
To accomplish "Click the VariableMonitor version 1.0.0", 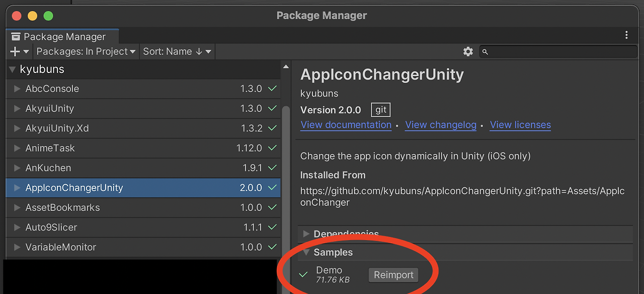I will (251, 247).
